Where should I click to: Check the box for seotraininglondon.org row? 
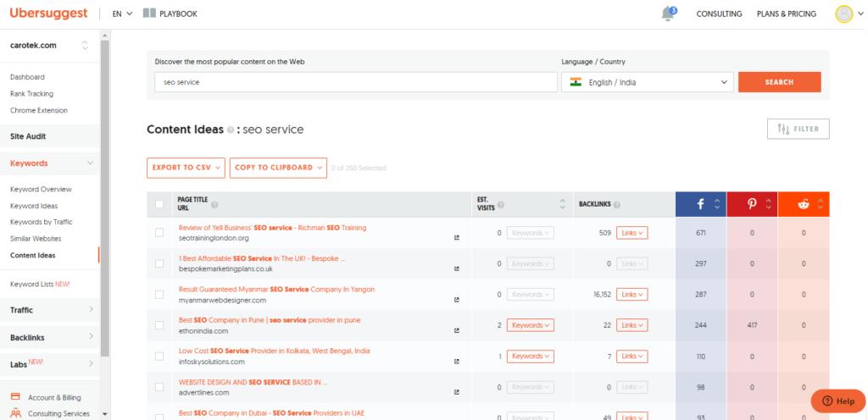pos(159,233)
